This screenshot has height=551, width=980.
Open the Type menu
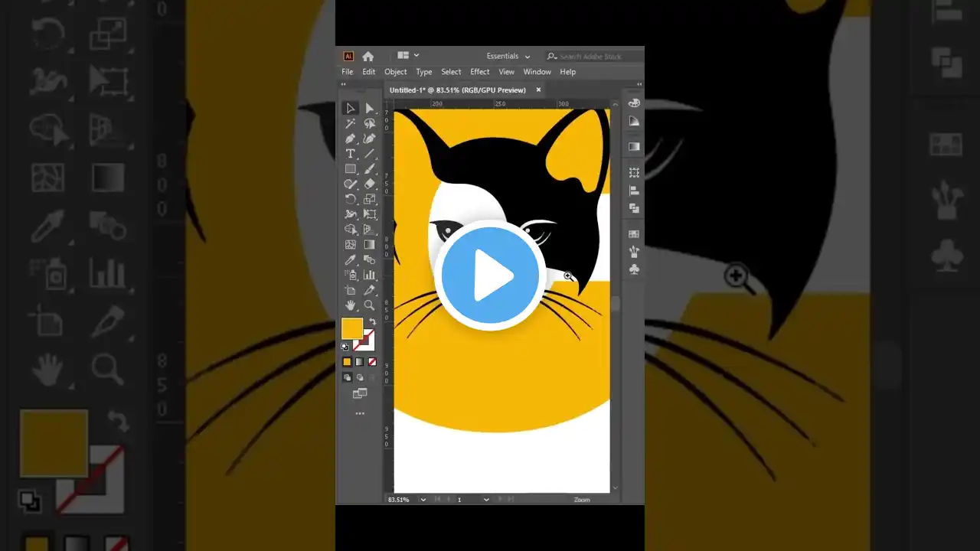click(x=424, y=72)
